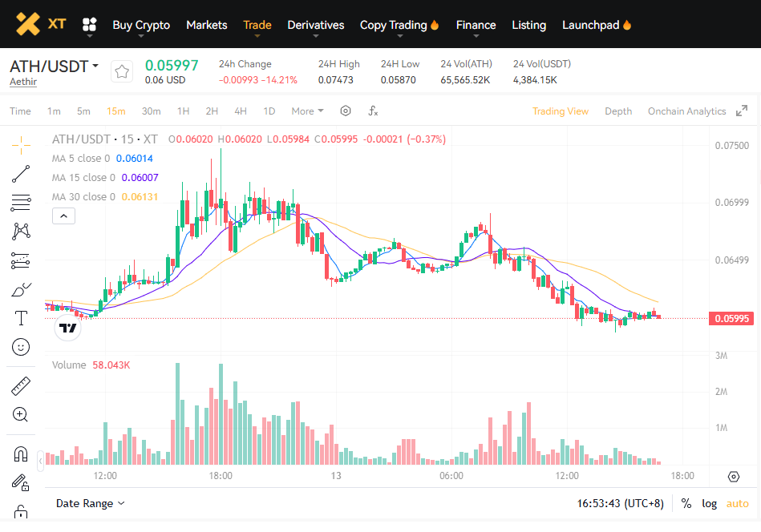
Task: Select the trend line drawing tool
Action: click(22, 174)
